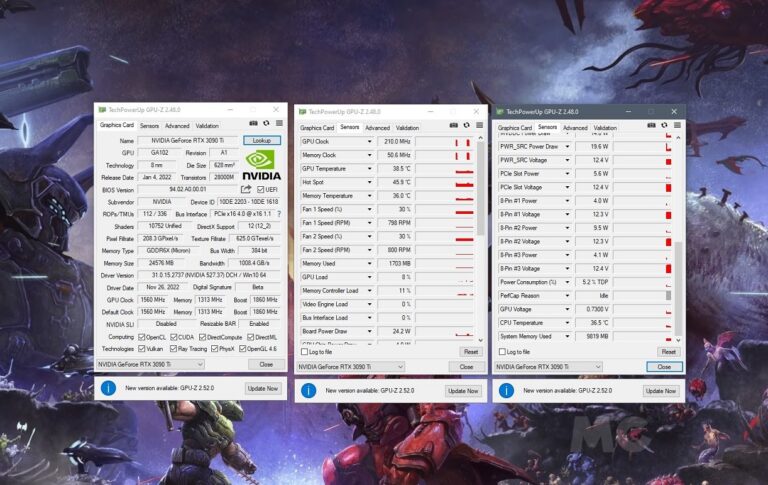Toggle the UEFI checkbox

tap(259, 189)
